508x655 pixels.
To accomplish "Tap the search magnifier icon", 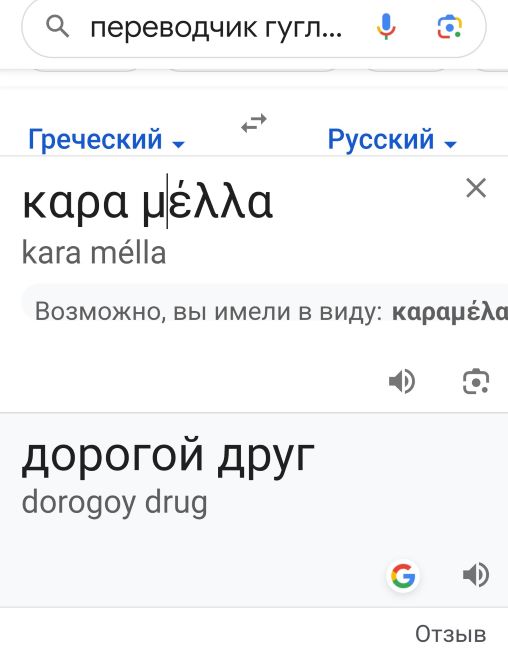I will (x=57, y=27).
